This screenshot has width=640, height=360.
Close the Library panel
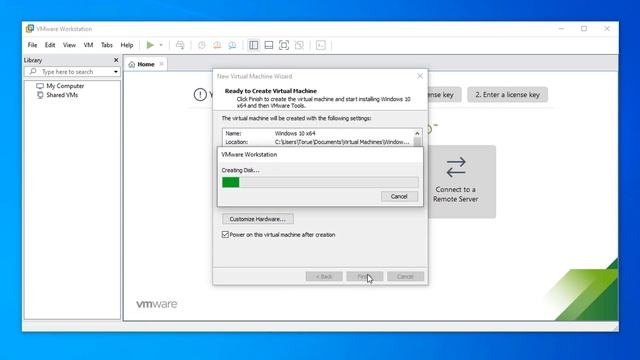[x=116, y=60]
